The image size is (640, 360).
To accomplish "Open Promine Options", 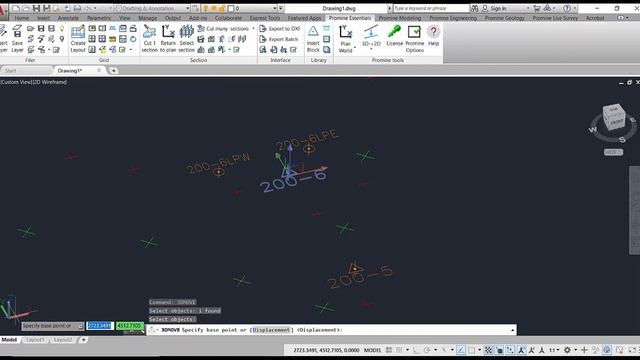I will coord(415,38).
